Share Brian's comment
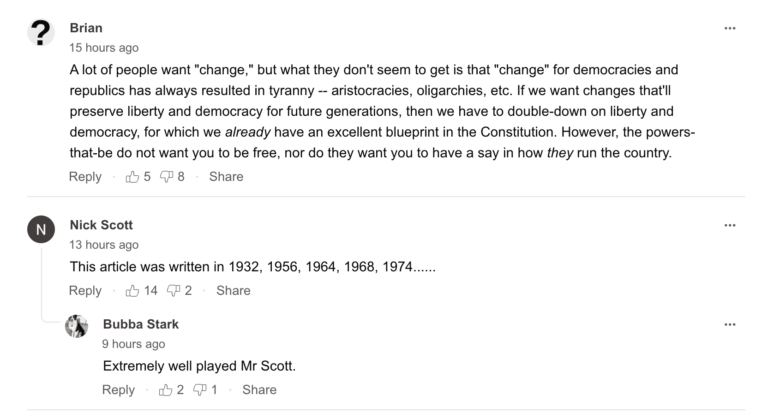The width and height of the screenshot is (768, 419). 226,177
